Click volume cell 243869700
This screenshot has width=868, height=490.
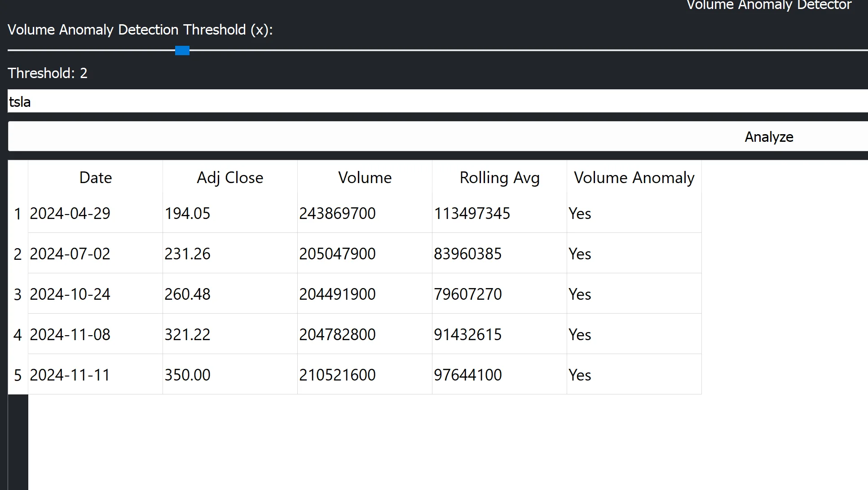[x=337, y=213]
